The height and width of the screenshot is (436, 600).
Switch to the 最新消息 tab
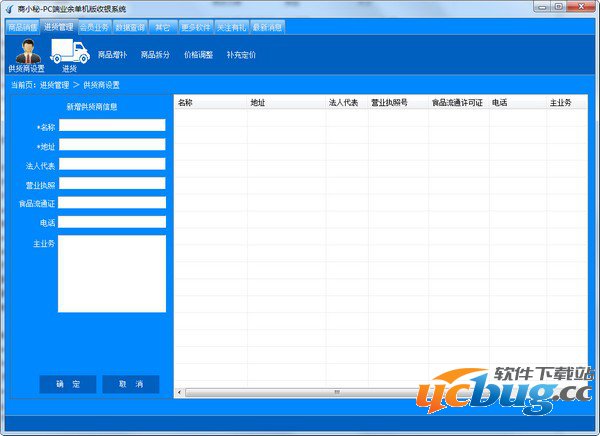tap(267, 27)
